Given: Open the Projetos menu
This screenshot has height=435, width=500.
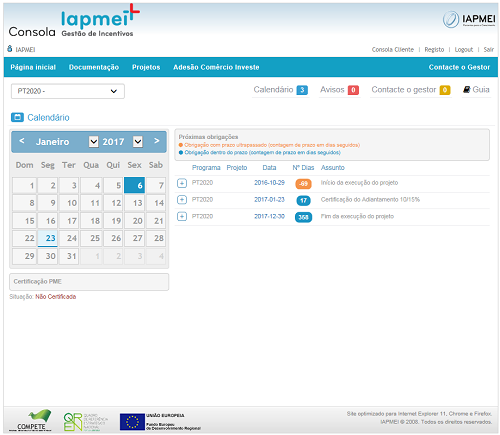Looking at the screenshot, I should (146, 67).
